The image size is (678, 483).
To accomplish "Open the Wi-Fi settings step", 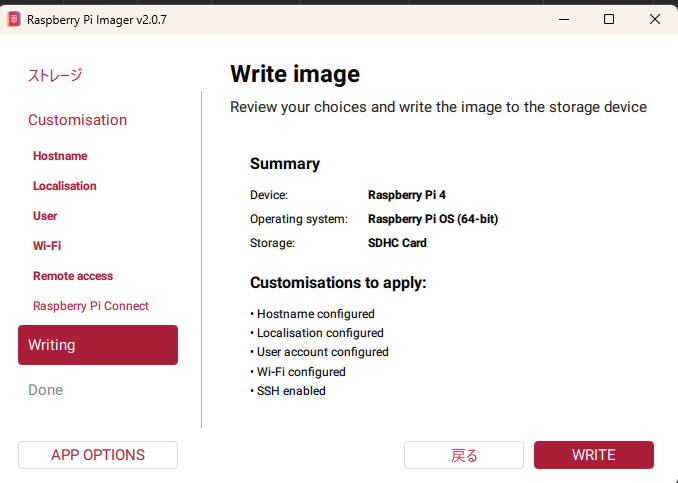I will 47,246.
